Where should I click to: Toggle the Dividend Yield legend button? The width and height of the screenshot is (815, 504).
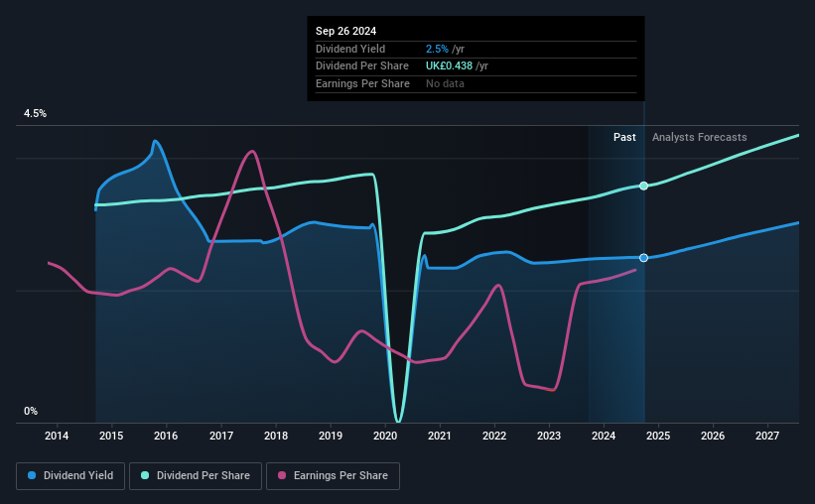[x=70, y=476]
